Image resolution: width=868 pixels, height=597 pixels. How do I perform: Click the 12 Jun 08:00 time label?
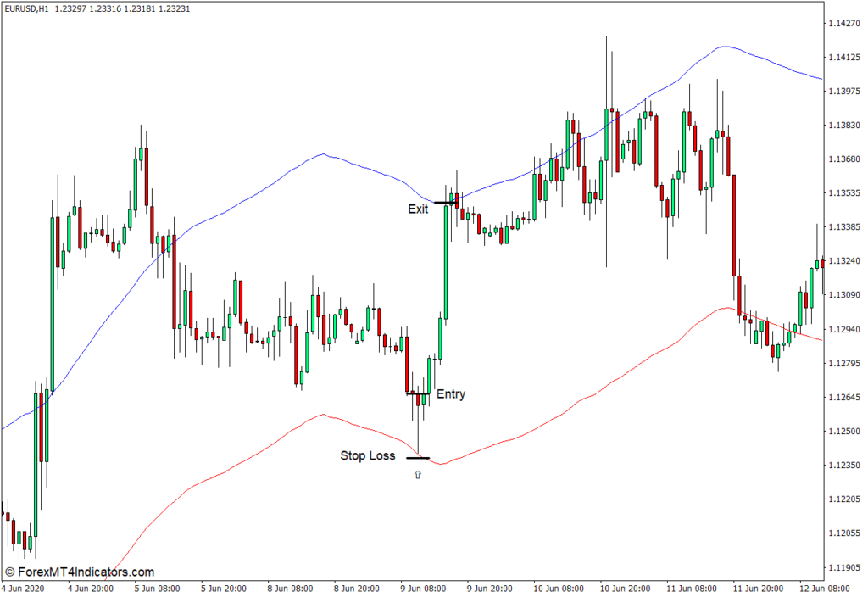click(826, 588)
